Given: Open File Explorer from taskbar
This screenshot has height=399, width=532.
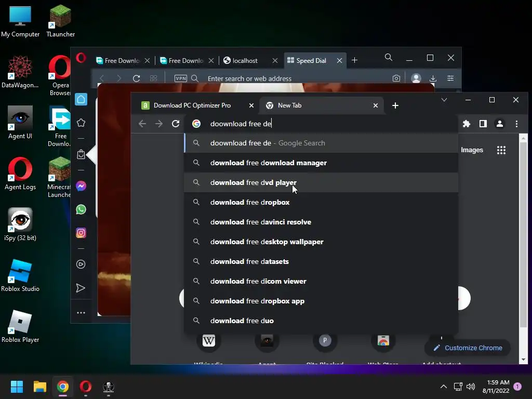Looking at the screenshot, I should click(x=39, y=387).
